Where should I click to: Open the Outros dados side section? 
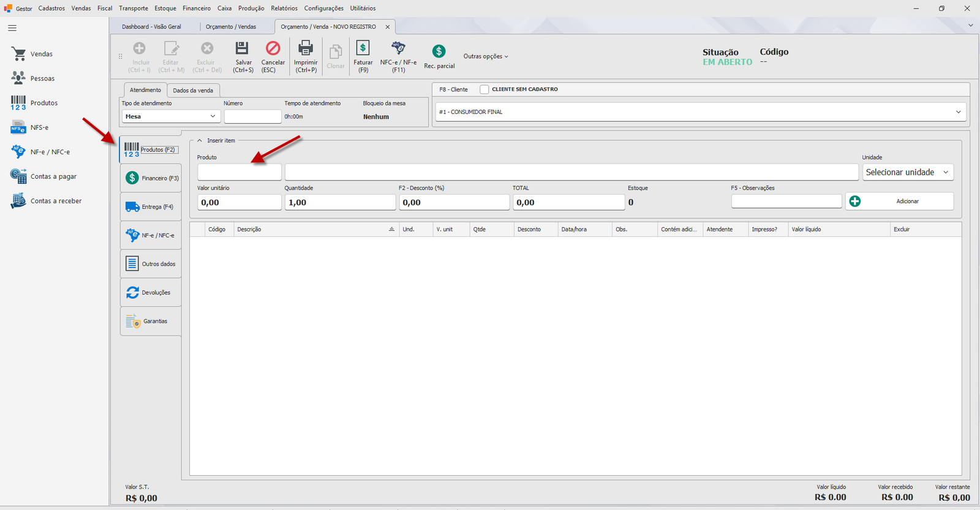[x=151, y=264]
